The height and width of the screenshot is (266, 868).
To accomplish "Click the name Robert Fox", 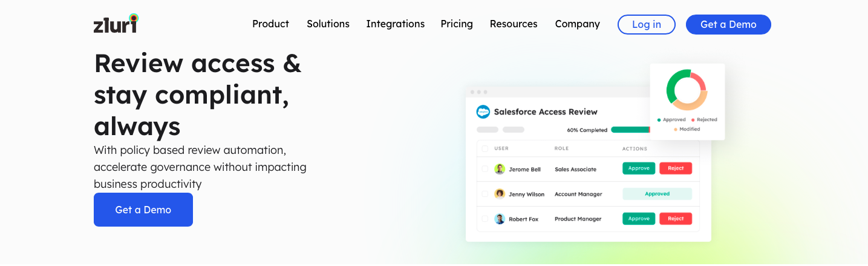I will [x=523, y=219].
